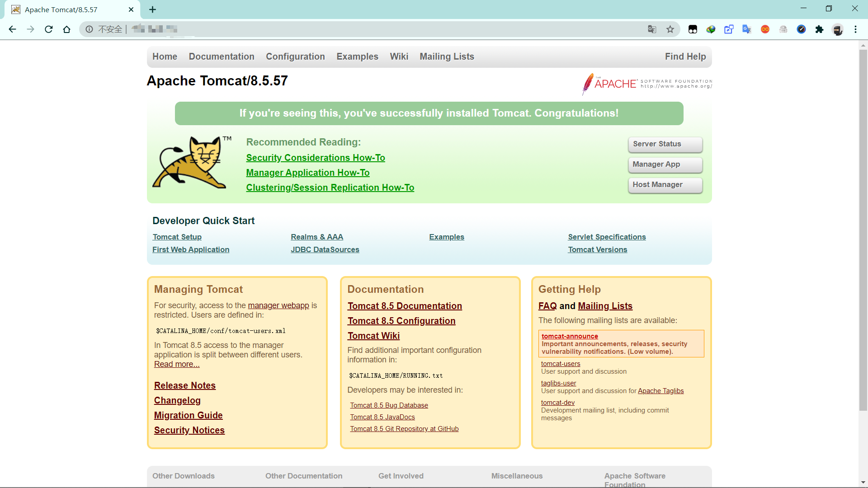Click the browser reload icon
The width and height of the screenshot is (868, 488).
[x=49, y=29]
